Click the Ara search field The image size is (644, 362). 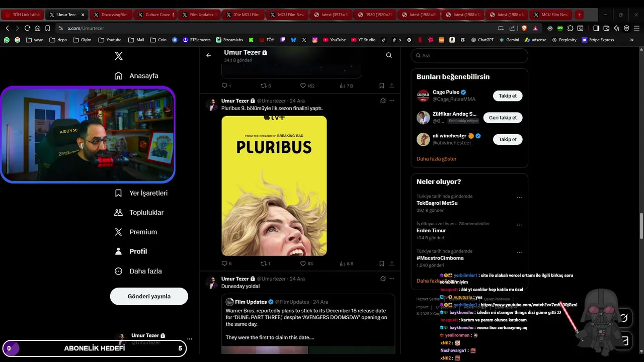point(469,55)
